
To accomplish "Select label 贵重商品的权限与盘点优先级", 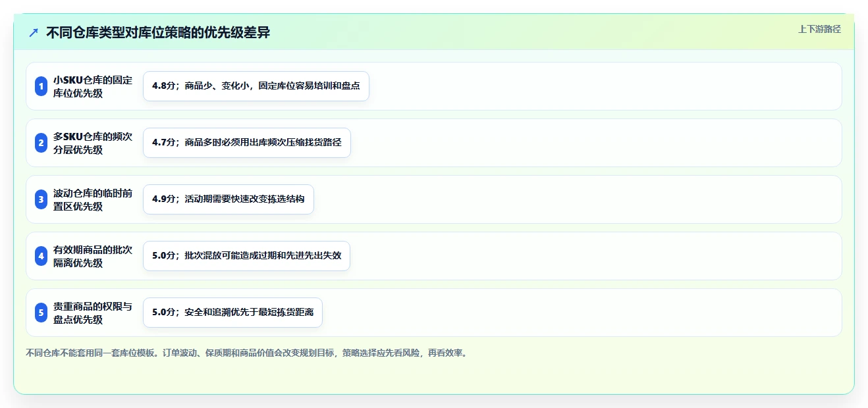I will point(93,313).
